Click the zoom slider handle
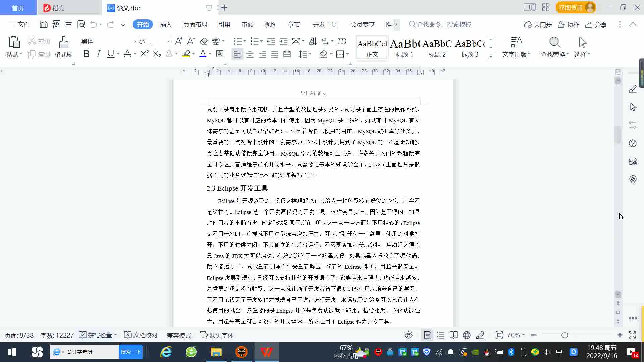The height and width of the screenshot is (362, 644). click(x=565, y=335)
